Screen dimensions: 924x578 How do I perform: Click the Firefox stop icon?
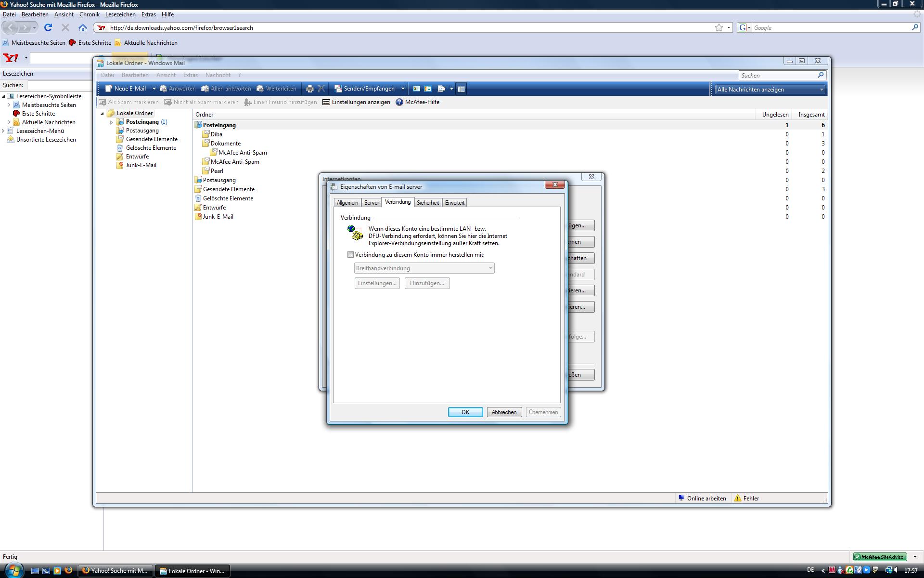point(65,27)
